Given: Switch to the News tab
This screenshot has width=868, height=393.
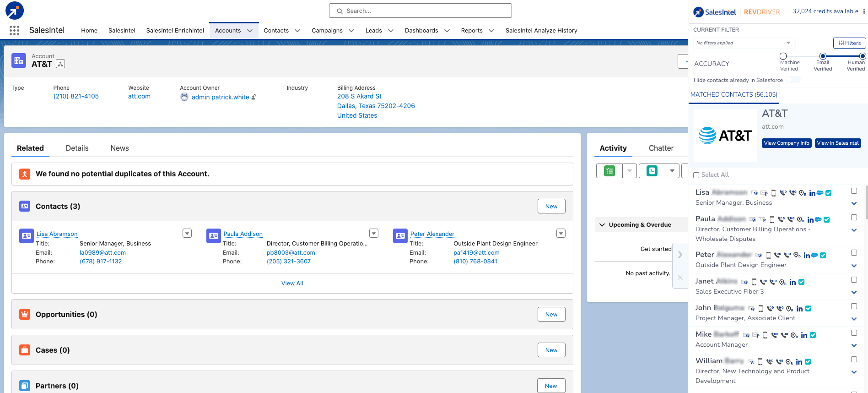Looking at the screenshot, I should pyautogui.click(x=119, y=148).
